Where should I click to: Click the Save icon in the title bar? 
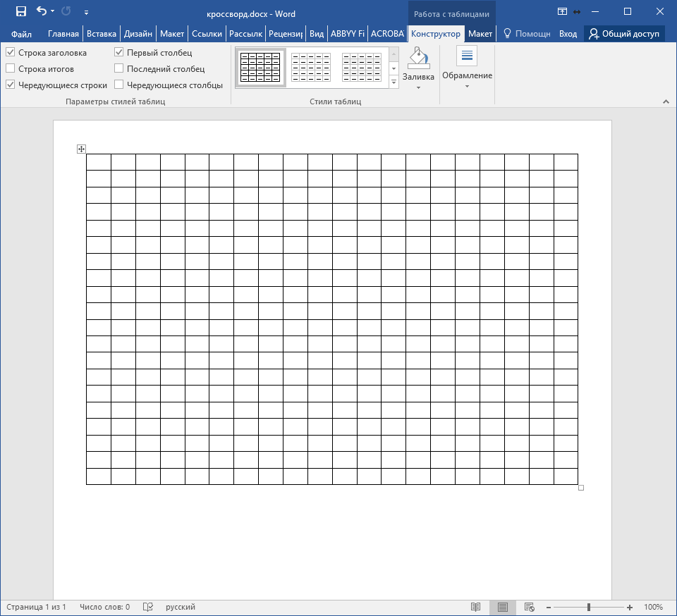coord(21,11)
